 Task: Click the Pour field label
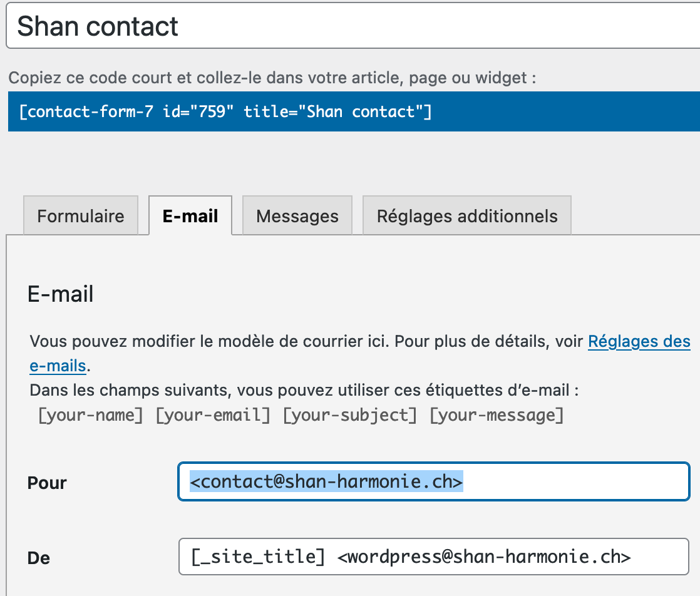(47, 483)
